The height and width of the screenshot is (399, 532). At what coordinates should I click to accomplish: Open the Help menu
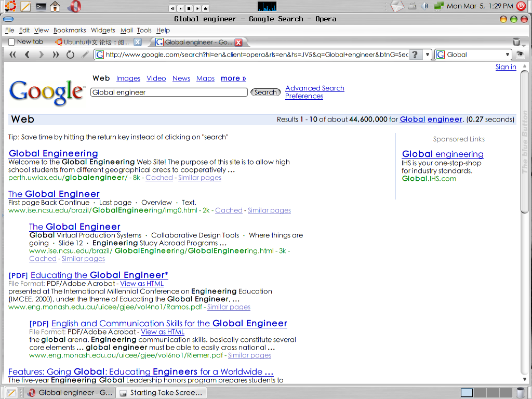click(163, 30)
